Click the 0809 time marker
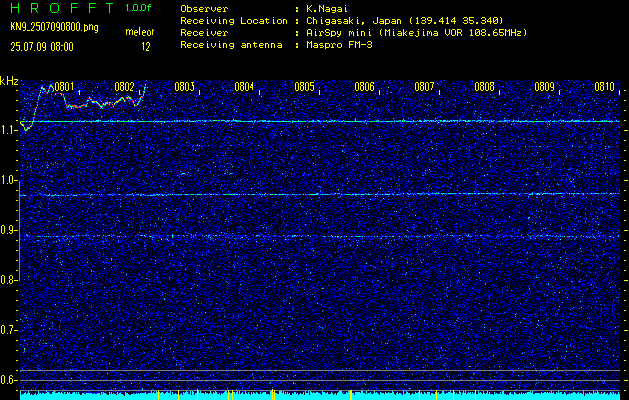Screen dimensions: 629x400 [544, 87]
